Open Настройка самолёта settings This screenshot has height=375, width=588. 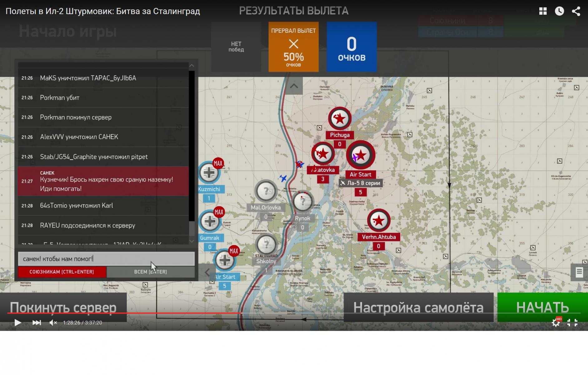pos(418,307)
